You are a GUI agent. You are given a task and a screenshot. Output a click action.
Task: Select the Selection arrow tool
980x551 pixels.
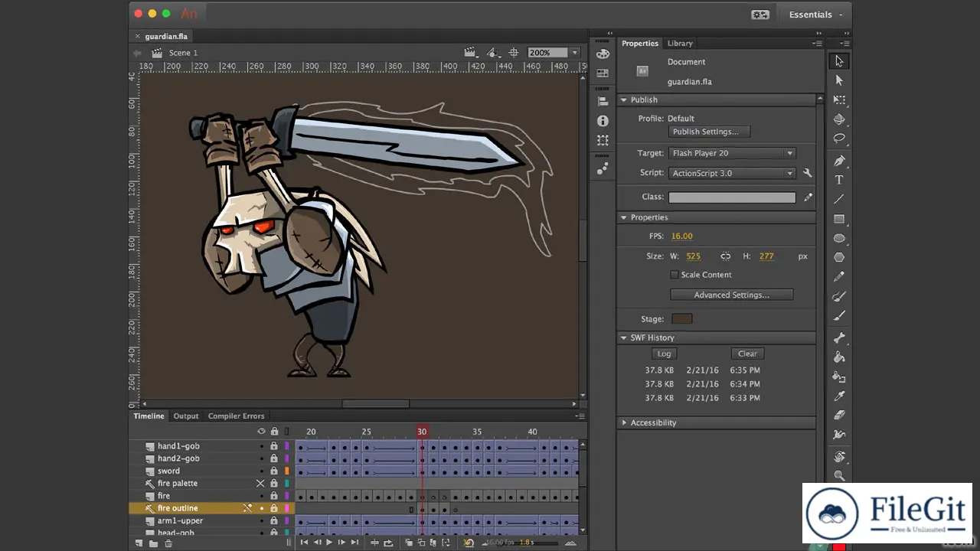(x=839, y=60)
